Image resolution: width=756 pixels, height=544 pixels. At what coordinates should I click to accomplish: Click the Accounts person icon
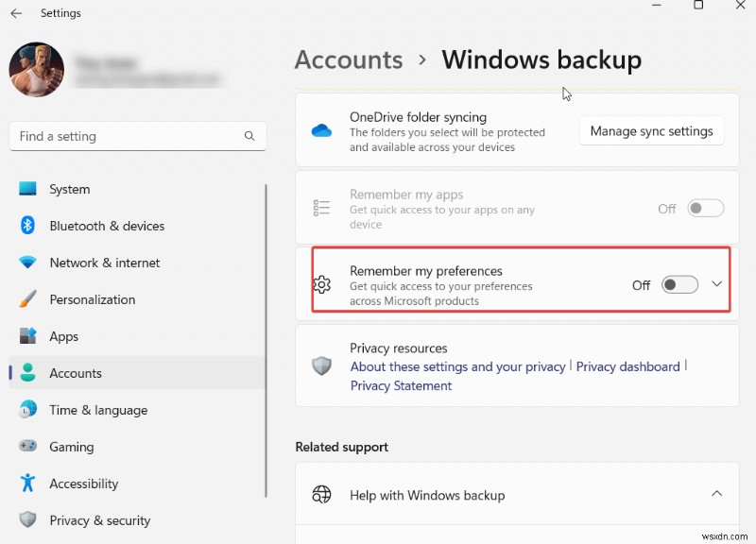(x=27, y=372)
